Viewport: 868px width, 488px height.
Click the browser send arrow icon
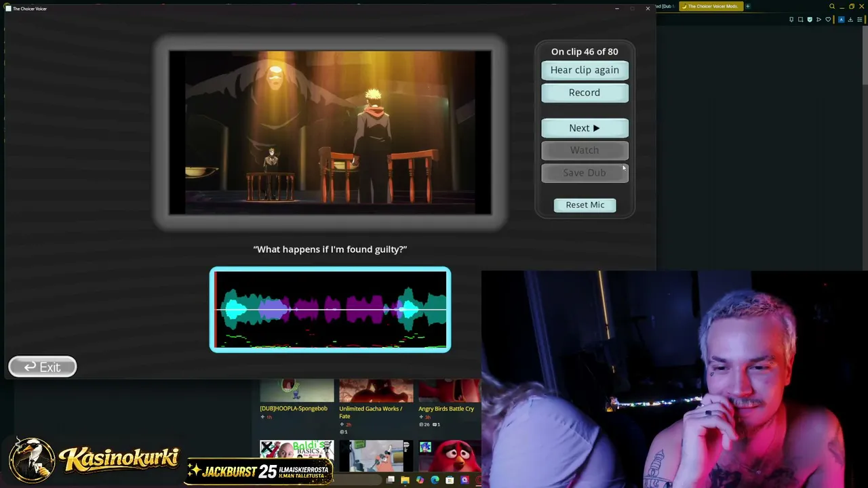tap(818, 20)
